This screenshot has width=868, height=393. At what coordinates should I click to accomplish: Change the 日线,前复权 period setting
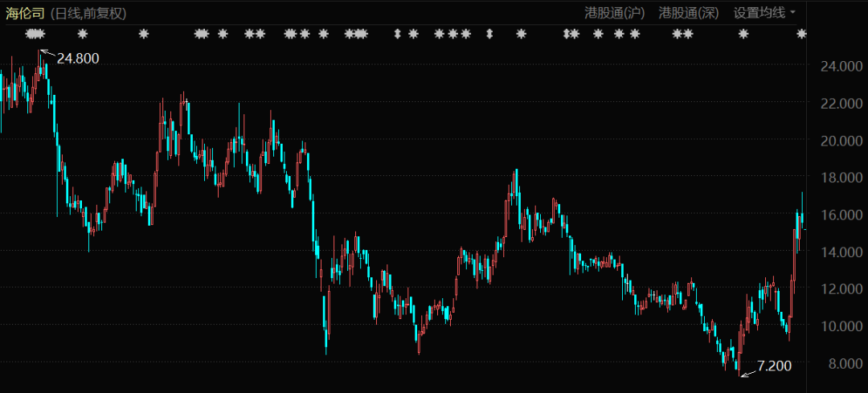point(88,13)
